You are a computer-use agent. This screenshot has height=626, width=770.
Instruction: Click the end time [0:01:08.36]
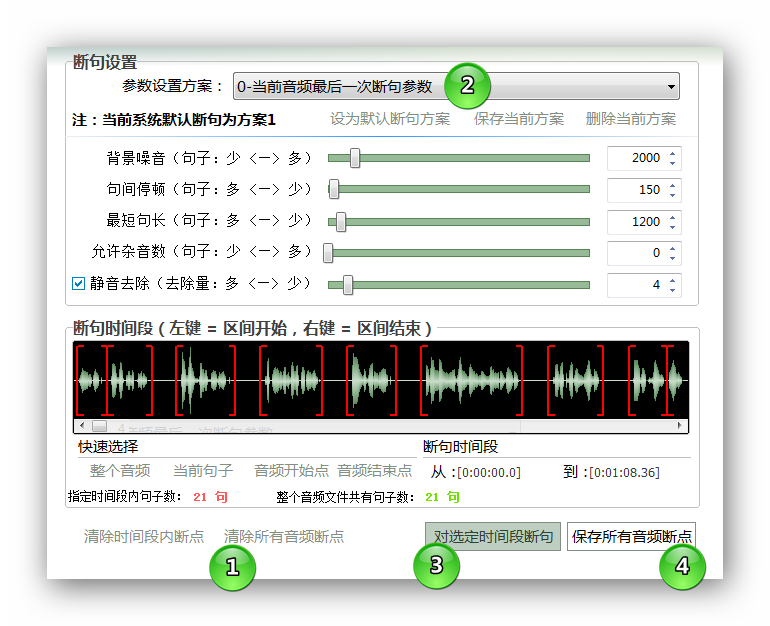pyautogui.click(x=624, y=473)
